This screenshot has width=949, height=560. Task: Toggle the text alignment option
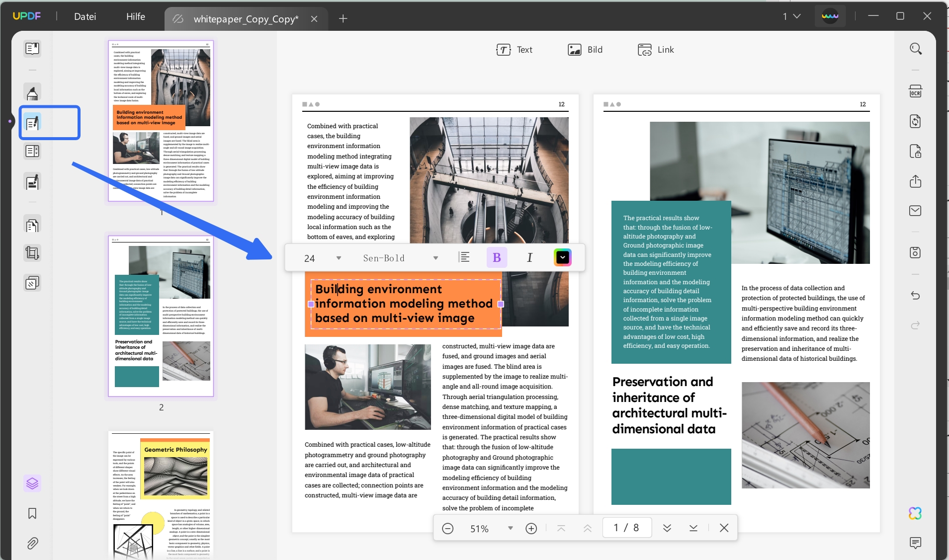click(x=465, y=257)
